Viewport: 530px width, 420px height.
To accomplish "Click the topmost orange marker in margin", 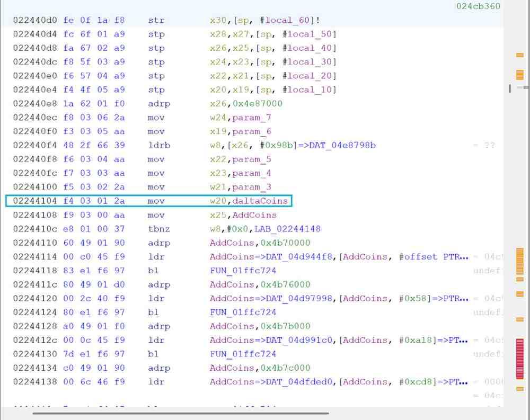I will point(519,55).
